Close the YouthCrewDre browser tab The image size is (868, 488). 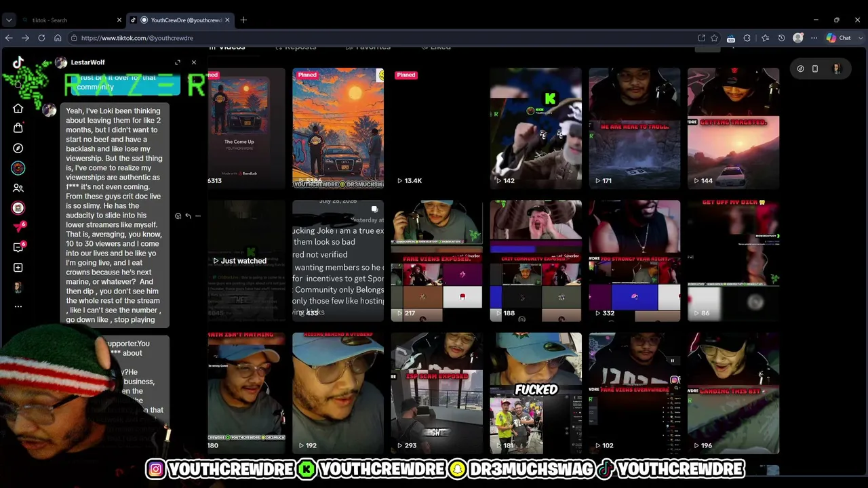227,20
